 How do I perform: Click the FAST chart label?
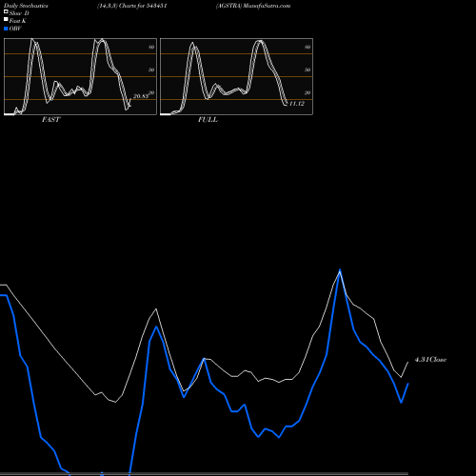(x=51, y=120)
